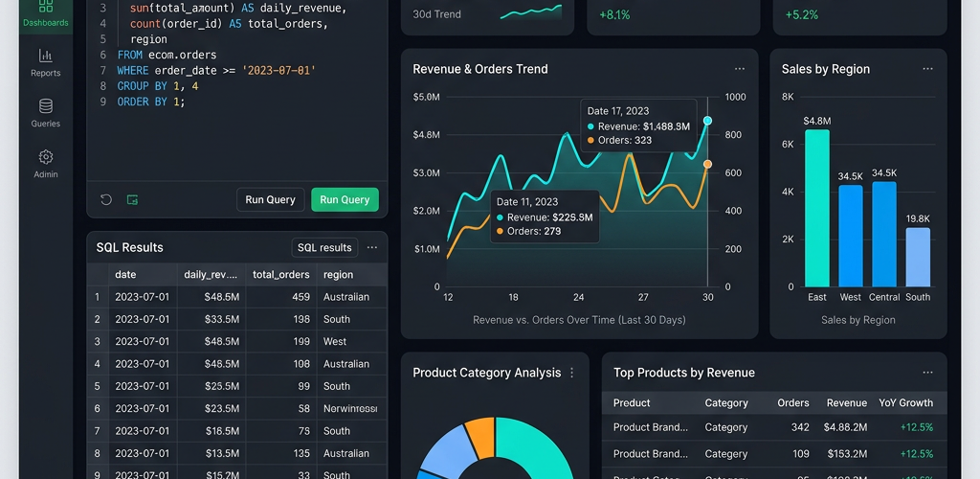
Task: Click the undo icon below the SQL editor
Action: [106, 199]
